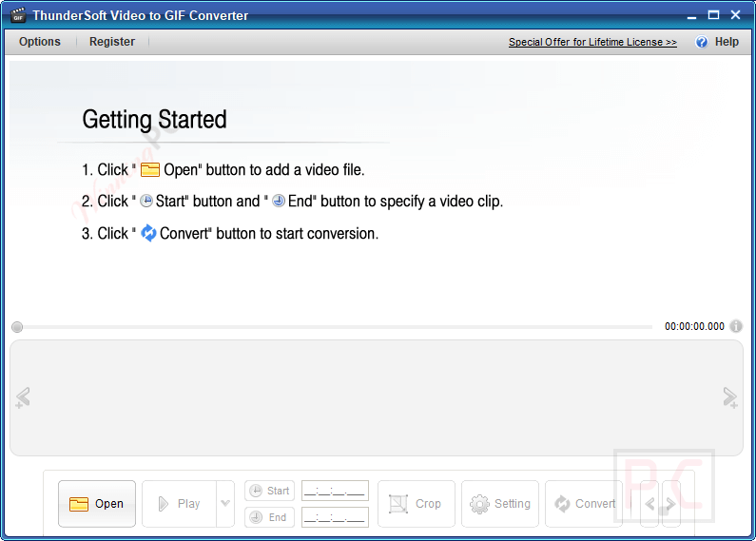Screen dimensions: 756x541
Task: Click the empty frame preview strip
Action: tap(376, 397)
